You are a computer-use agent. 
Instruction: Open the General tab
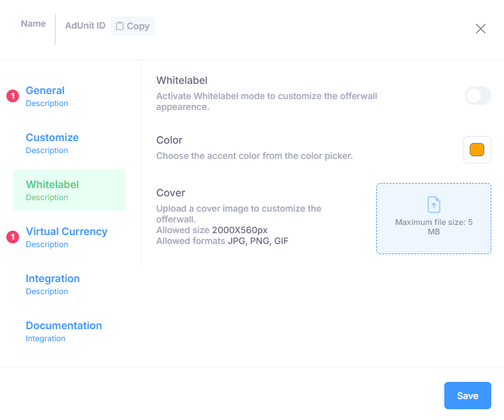point(45,91)
